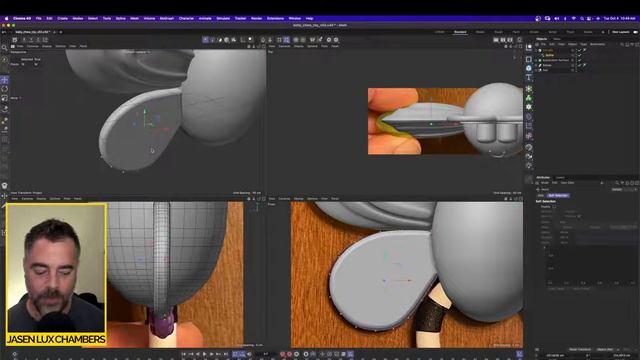The height and width of the screenshot is (360, 640).
Task: Click the play forward button in timeline
Action: coord(204,354)
